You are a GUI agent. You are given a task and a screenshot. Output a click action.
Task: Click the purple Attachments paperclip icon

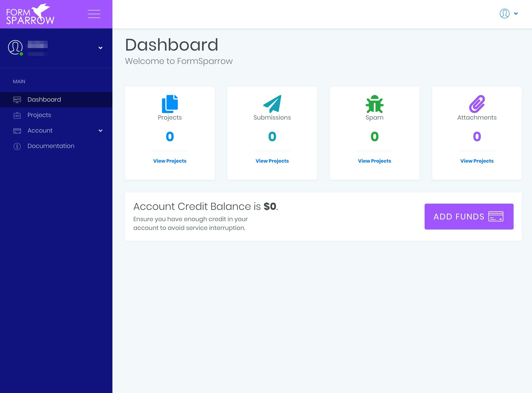point(477,104)
